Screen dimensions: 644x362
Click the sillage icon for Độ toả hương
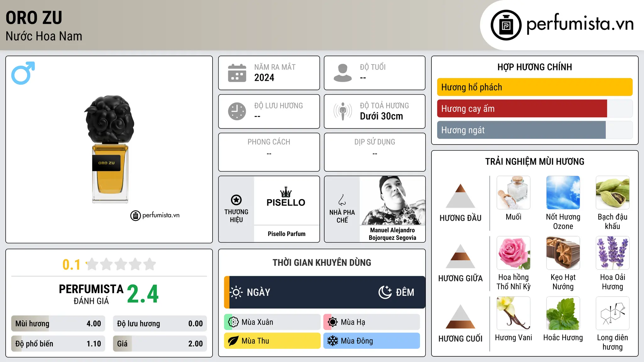coord(343,111)
